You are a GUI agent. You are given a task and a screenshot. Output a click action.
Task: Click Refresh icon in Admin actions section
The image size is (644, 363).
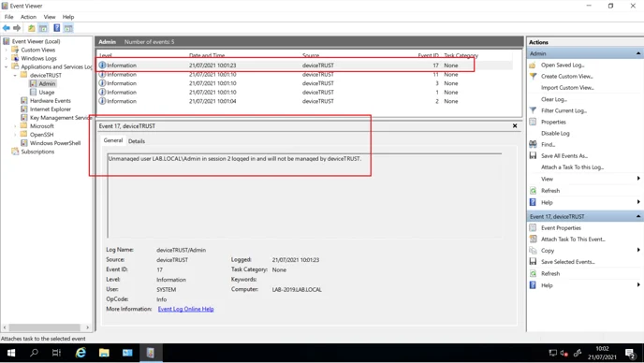point(533,191)
